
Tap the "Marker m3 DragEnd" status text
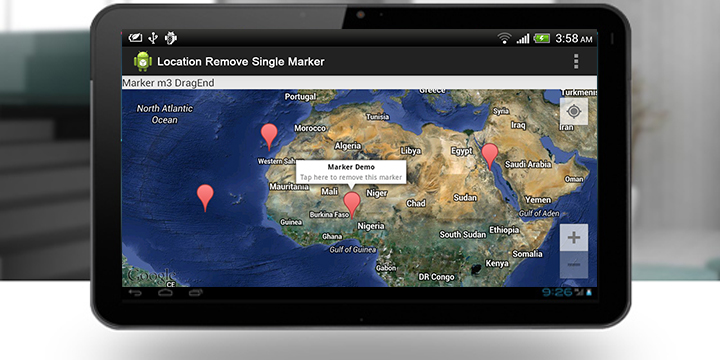click(x=169, y=83)
